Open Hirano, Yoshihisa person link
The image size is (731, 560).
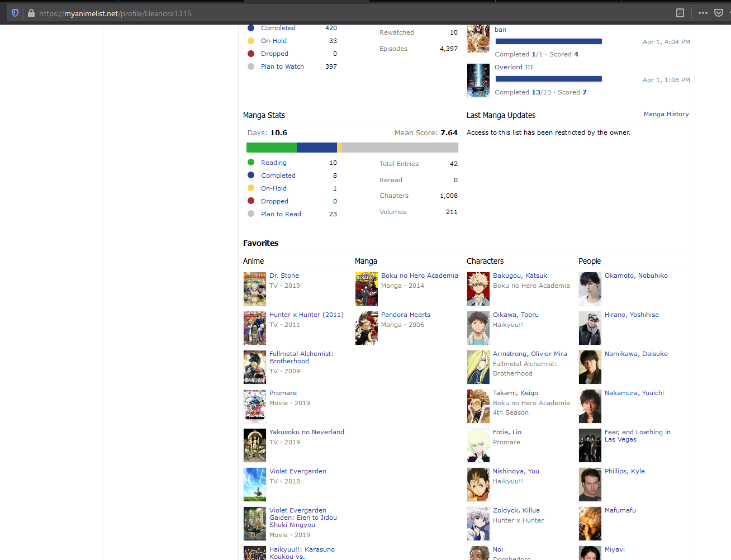632,315
